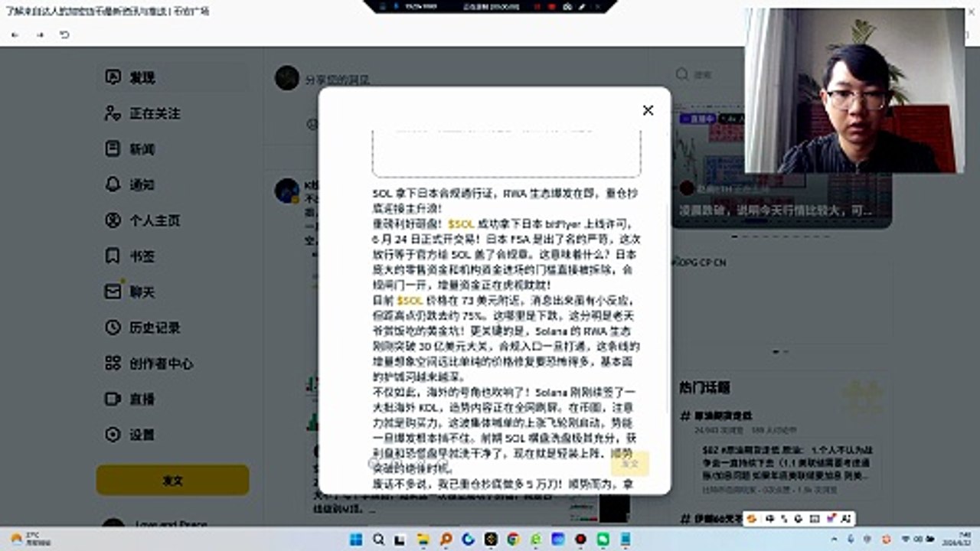
Task: Open 书签 (Bookmarks) in sidebar
Action: click(x=173, y=256)
